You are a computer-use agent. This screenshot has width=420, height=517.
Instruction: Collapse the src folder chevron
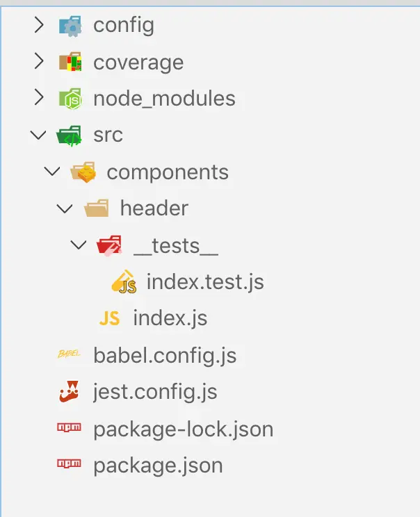40,136
